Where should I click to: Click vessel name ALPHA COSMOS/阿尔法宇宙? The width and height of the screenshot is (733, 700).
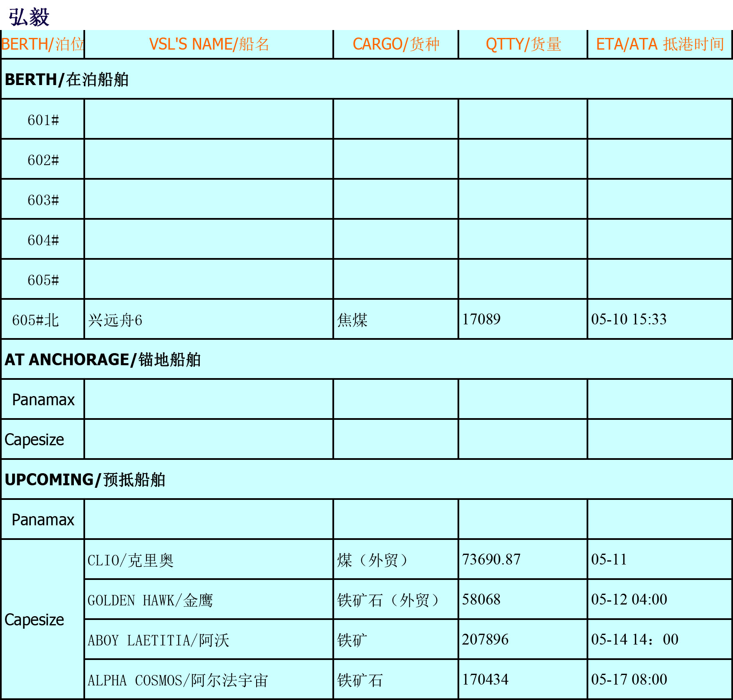tap(178, 680)
